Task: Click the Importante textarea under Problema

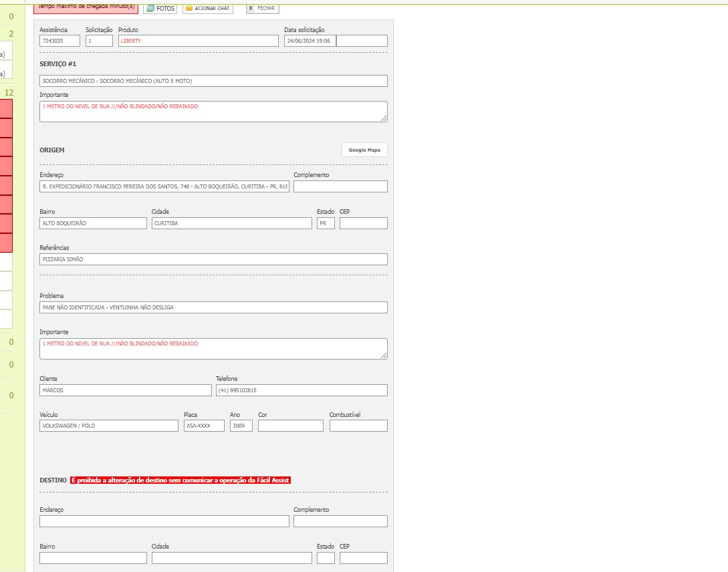Action: tap(213, 349)
